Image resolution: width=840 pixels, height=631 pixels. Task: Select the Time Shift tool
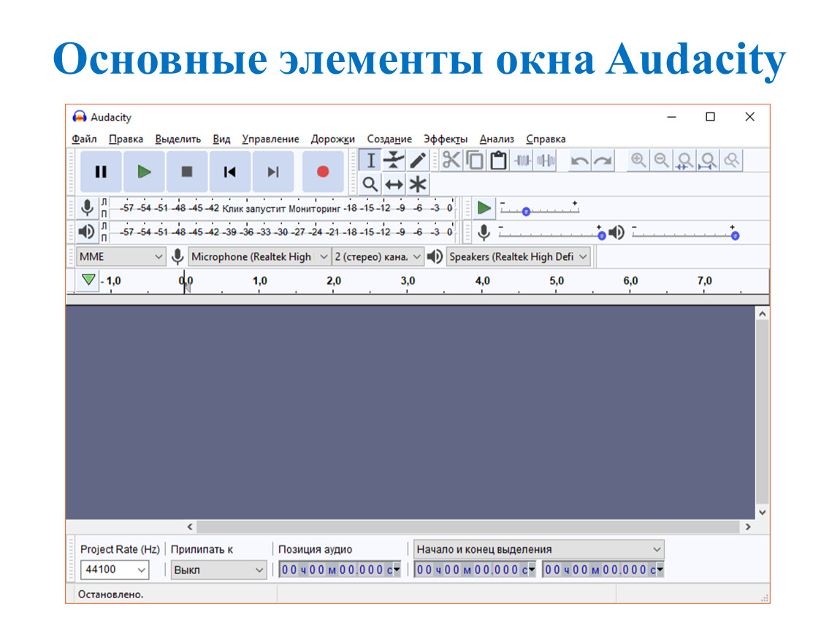(x=394, y=184)
